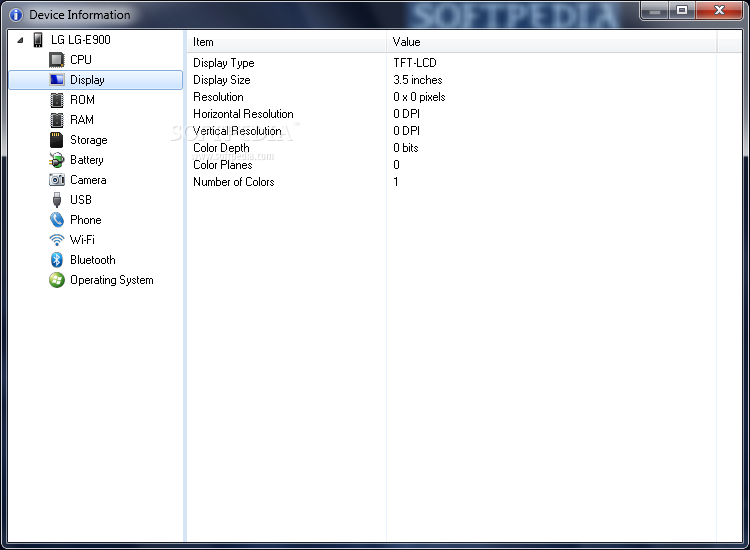Click the 3.5 inches value
Image resolution: width=750 pixels, height=550 pixels.
[418, 80]
